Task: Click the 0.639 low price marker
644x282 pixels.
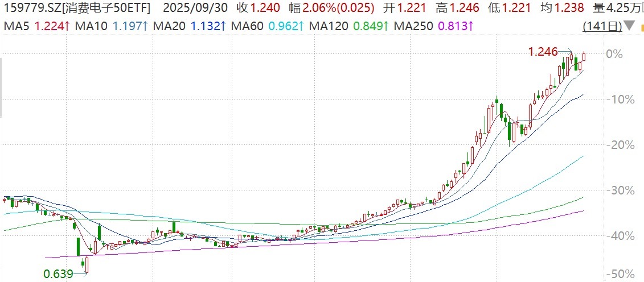Action: (x=58, y=274)
